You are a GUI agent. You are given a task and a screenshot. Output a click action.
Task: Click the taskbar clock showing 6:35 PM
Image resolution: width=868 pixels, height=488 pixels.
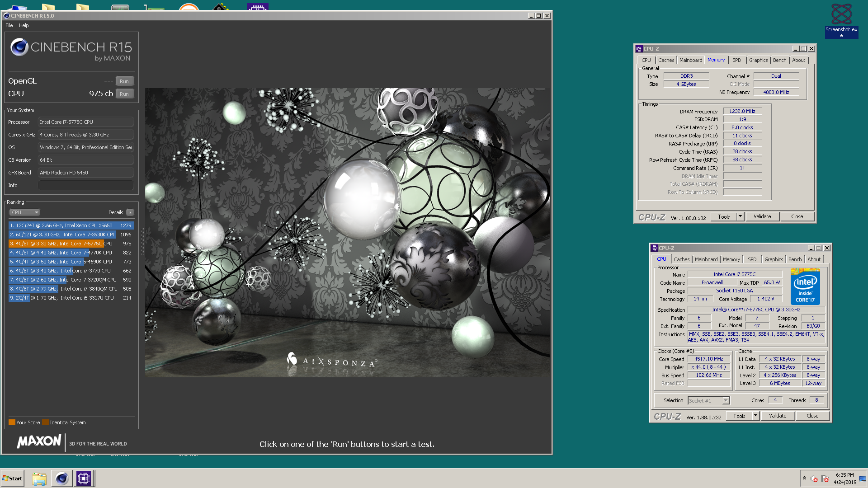844,479
